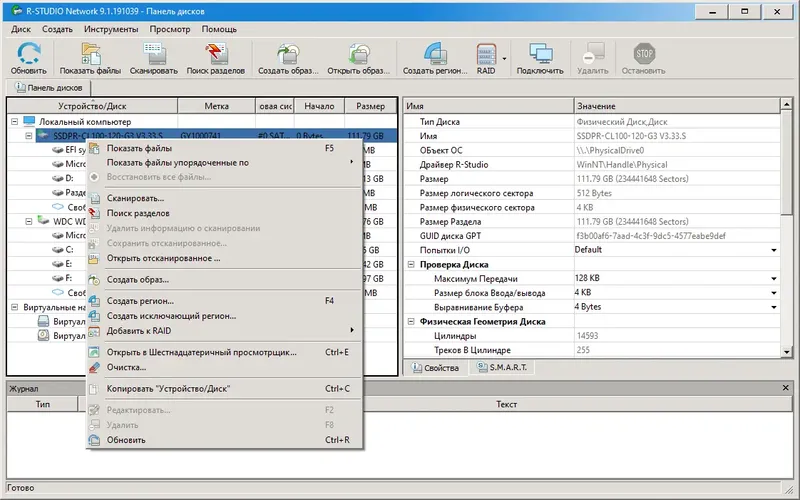Open the Создать menu
Screen dimensions: 800x500
(x=57, y=29)
